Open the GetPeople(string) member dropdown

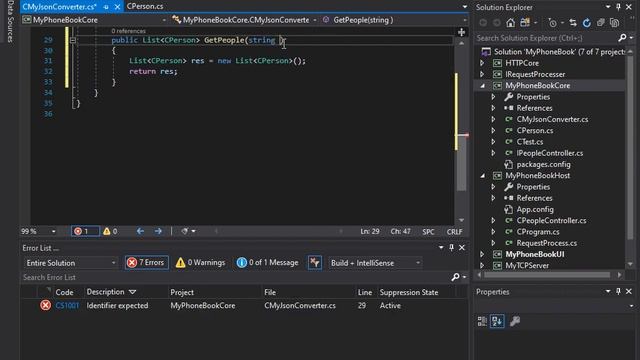(x=394, y=20)
